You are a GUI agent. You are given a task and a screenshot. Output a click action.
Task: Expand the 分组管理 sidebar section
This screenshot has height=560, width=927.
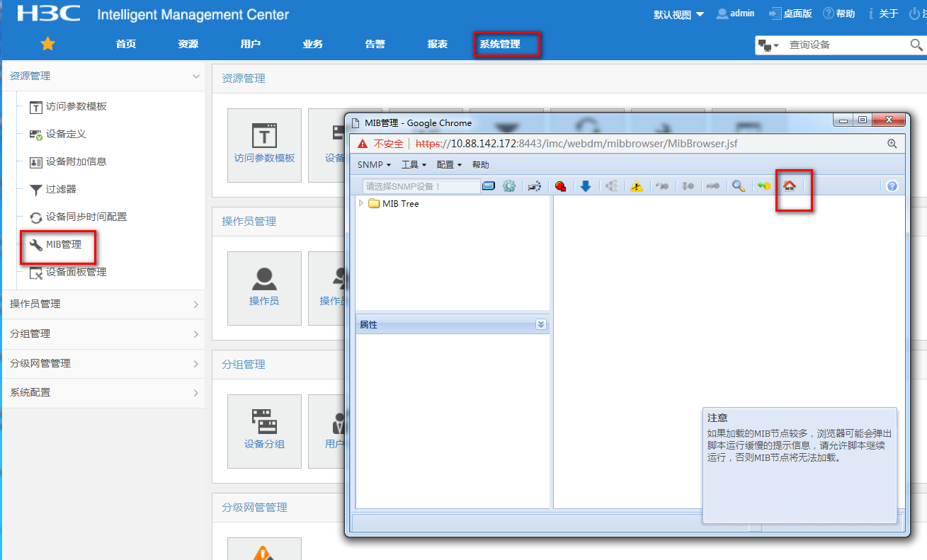[196, 334]
